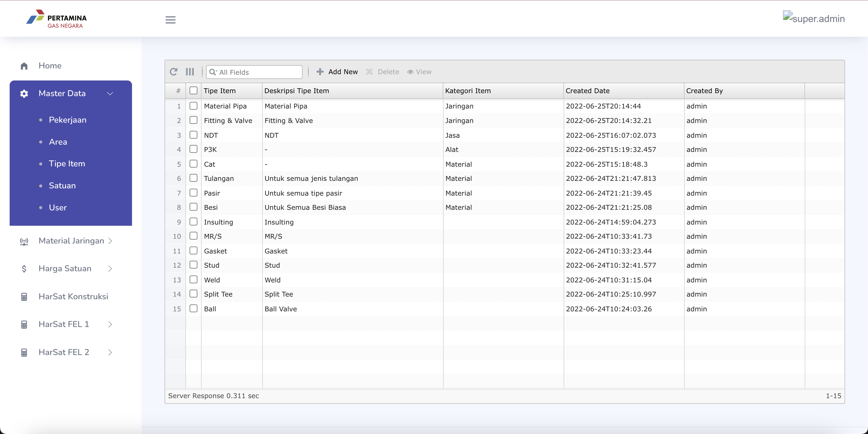This screenshot has width=868, height=434.
Task: Click the Pertamina Gas Negara logo
Action: (x=57, y=18)
